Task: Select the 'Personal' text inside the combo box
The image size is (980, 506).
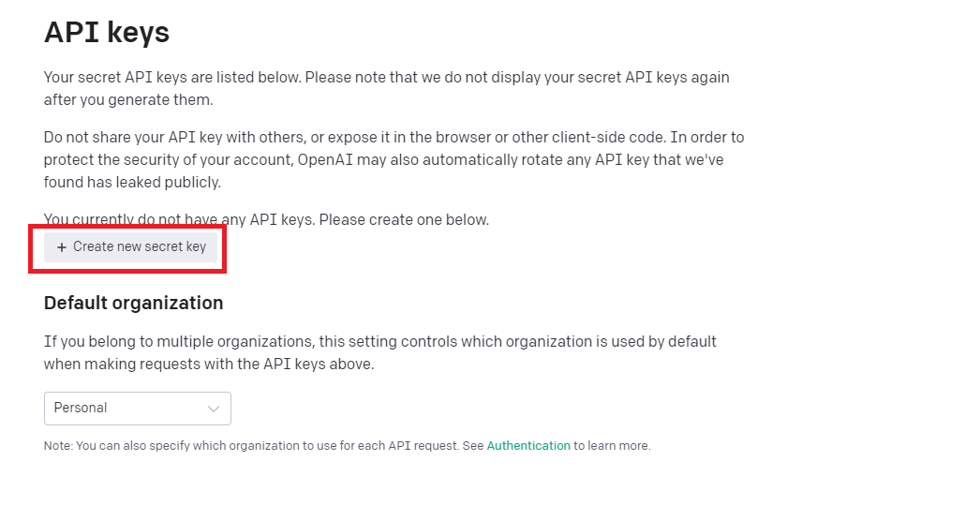Action: pyautogui.click(x=81, y=409)
